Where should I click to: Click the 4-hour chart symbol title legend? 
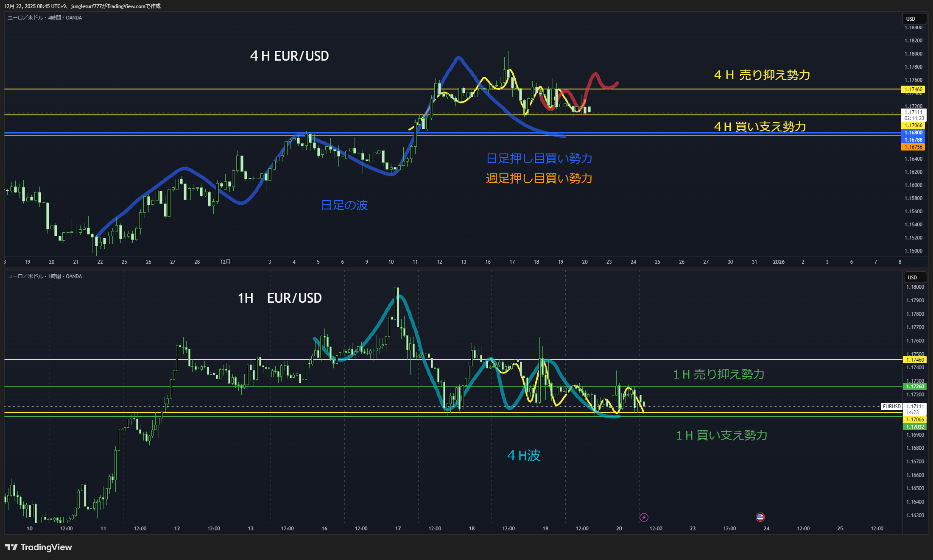coord(45,18)
